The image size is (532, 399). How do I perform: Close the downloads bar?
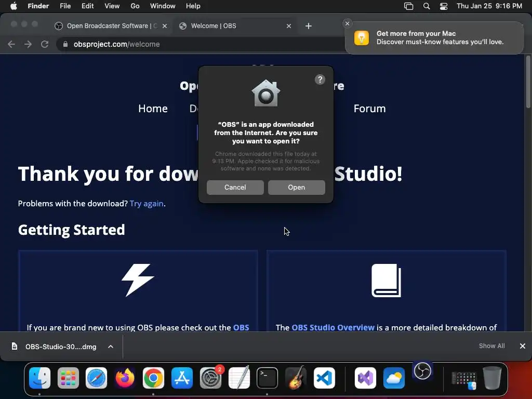[x=523, y=345]
